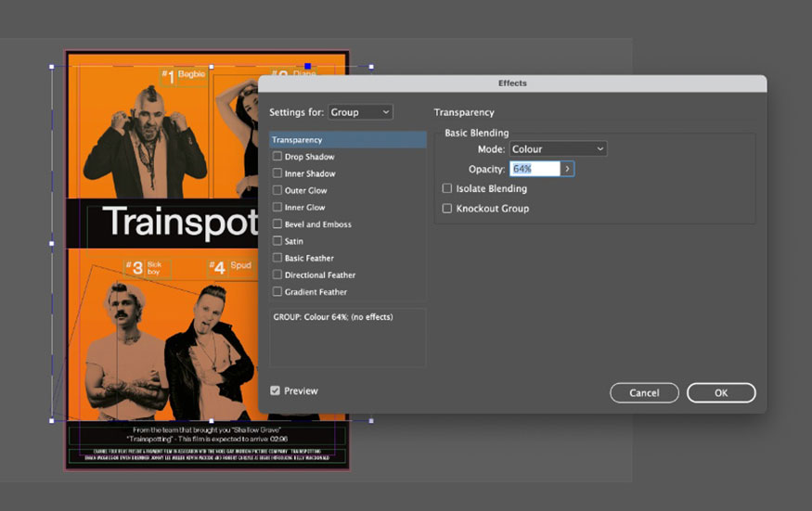This screenshot has height=511, width=812.
Task: Tick the Knockout Group checkbox
Action: coord(447,208)
